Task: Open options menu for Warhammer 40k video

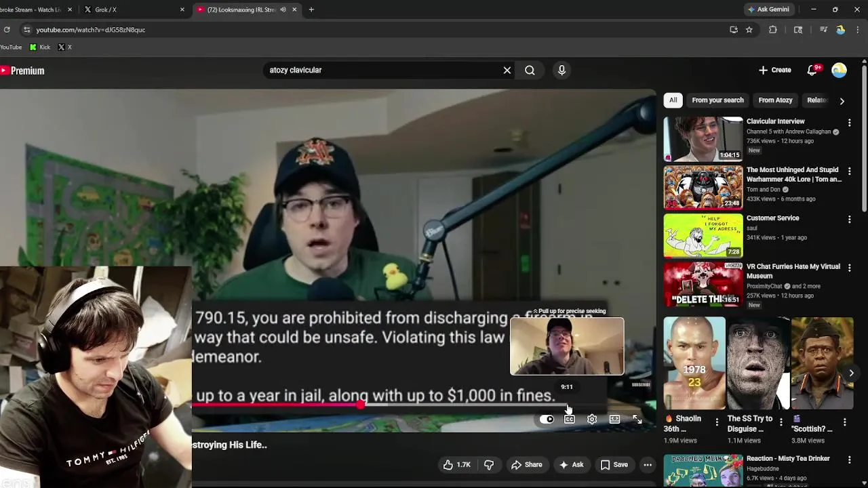Action: 849,171
